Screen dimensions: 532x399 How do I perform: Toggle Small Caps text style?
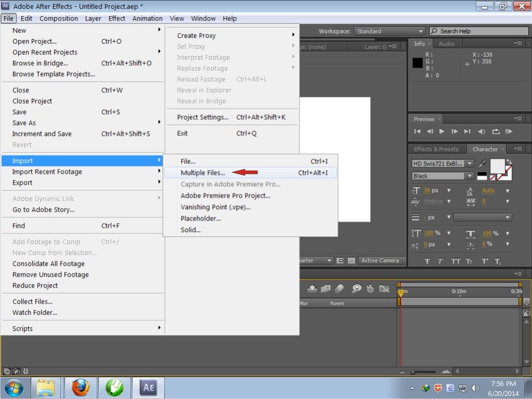click(x=469, y=261)
